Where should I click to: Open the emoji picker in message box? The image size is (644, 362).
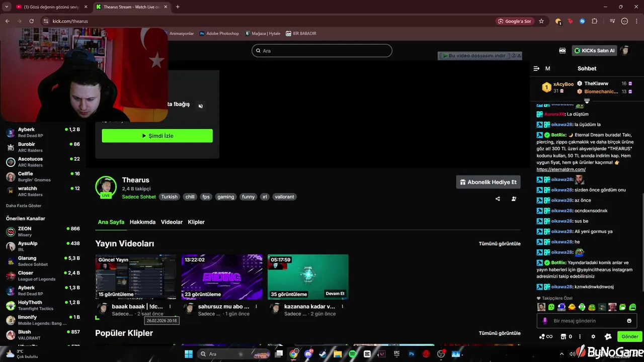629,321
